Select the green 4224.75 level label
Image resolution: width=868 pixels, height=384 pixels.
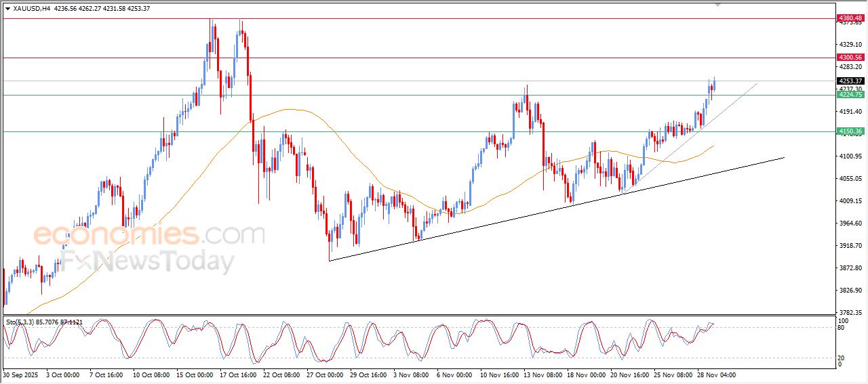pos(849,95)
